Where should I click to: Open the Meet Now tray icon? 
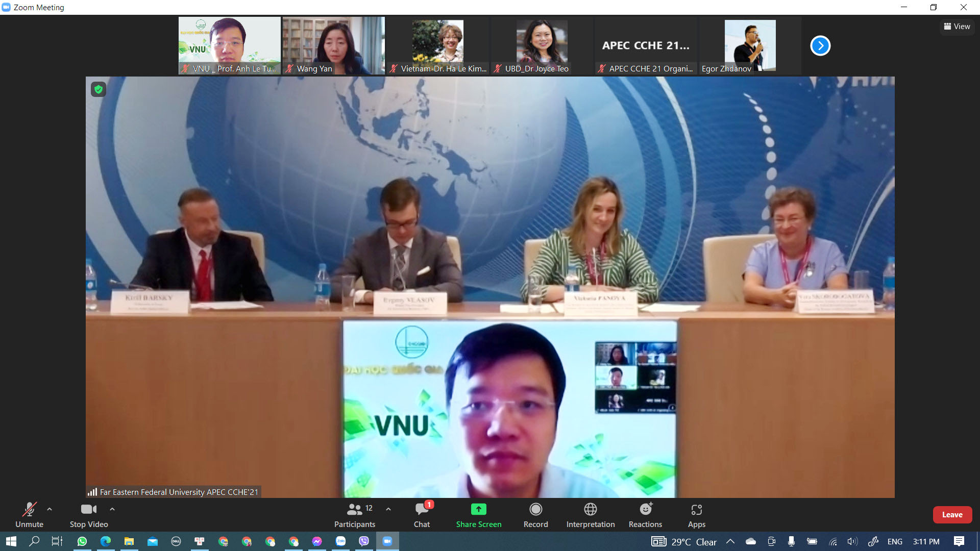772,541
